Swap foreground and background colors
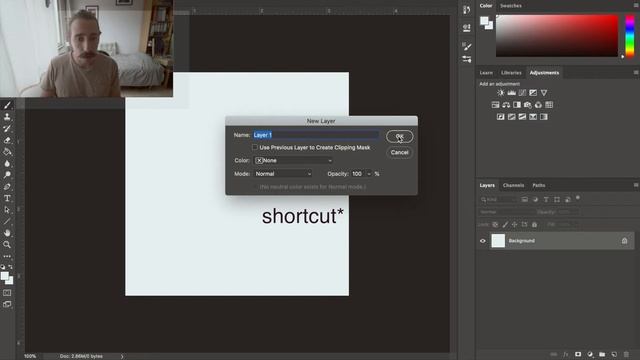 click(x=11, y=267)
